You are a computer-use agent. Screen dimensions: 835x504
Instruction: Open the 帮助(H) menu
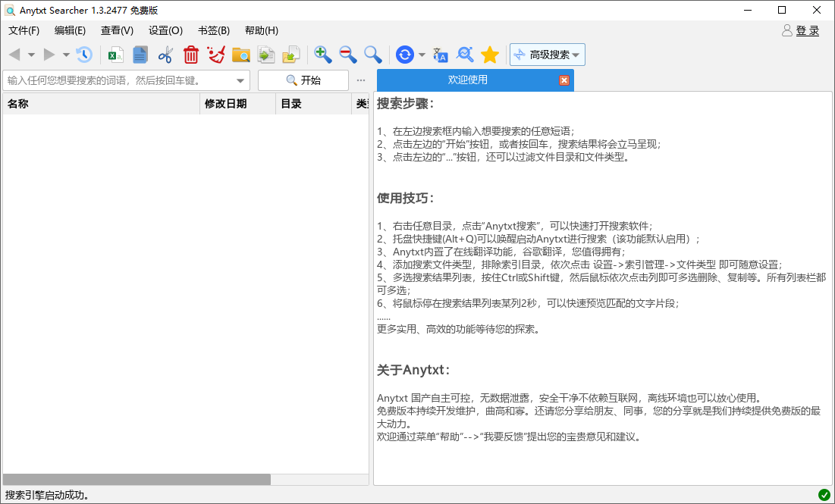tap(260, 30)
